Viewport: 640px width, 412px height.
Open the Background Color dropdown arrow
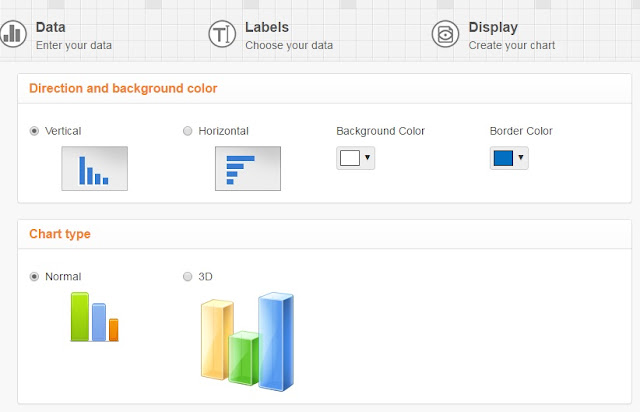[367, 158]
